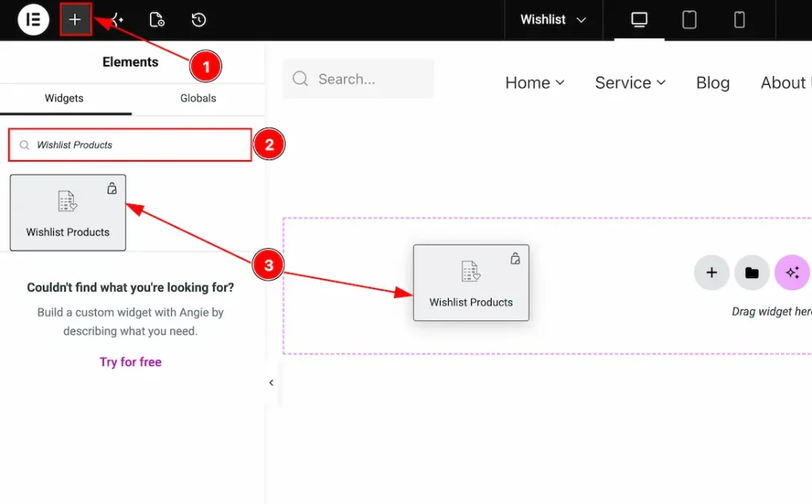The height and width of the screenshot is (504, 812).
Task: Click the canvas add section plus button
Action: [711, 272]
